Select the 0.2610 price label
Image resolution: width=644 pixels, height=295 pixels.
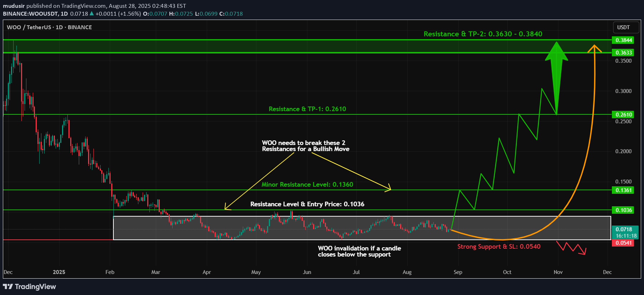tap(623, 115)
